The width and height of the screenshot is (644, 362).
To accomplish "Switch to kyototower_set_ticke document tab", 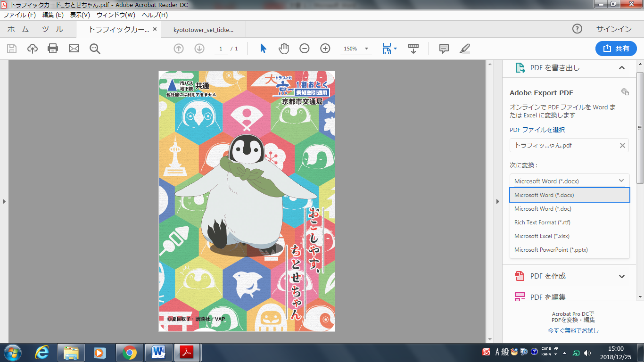I will coord(203,29).
